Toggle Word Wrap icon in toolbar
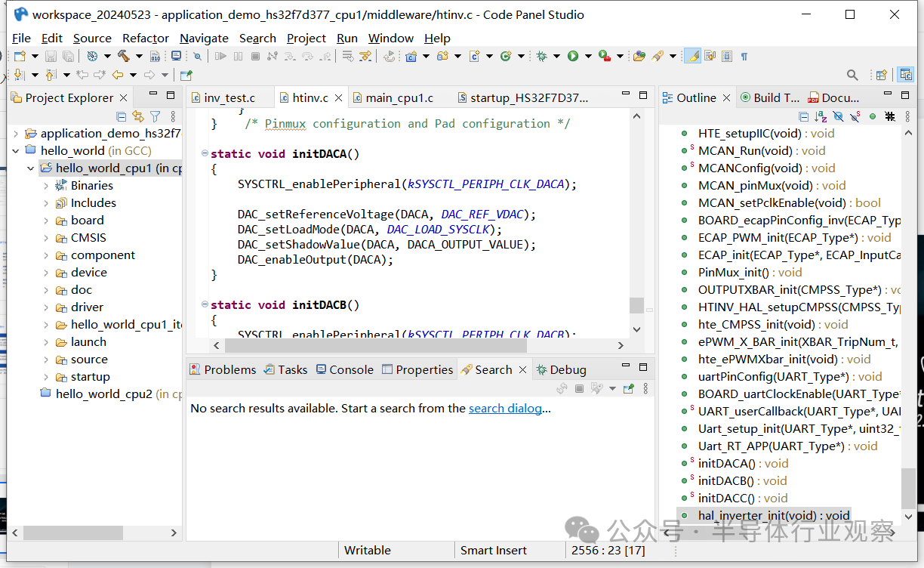Screen dimensions: 924x568 pos(710,56)
